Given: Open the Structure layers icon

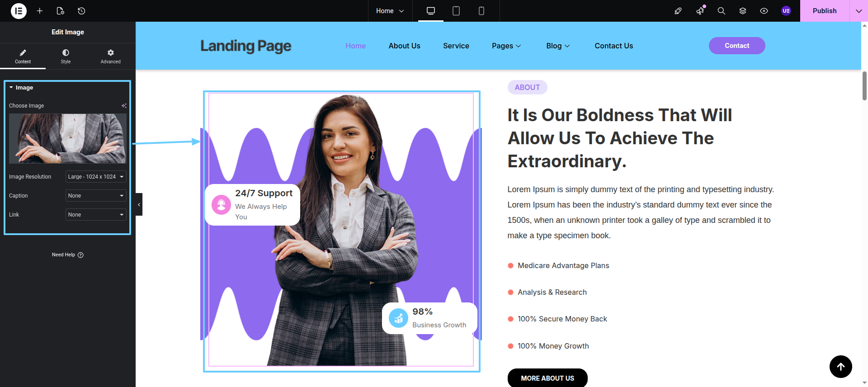Looking at the screenshot, I should pyautogui.click(x=743, y=11).
